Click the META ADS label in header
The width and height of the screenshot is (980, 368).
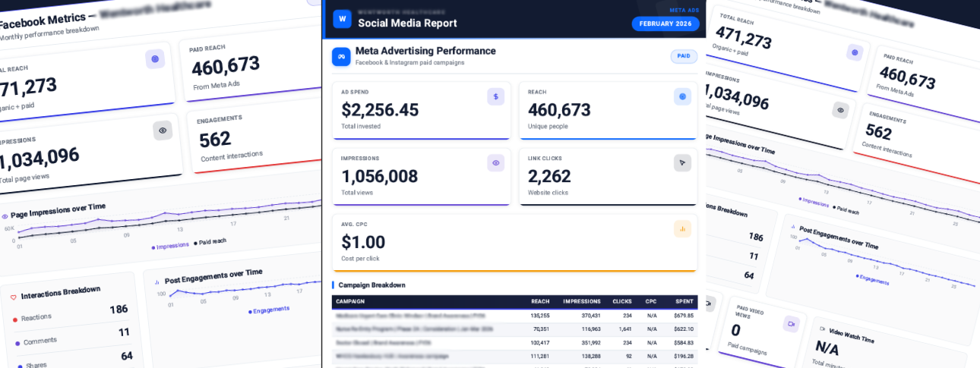pyautogui.click(x=683, y=10)
